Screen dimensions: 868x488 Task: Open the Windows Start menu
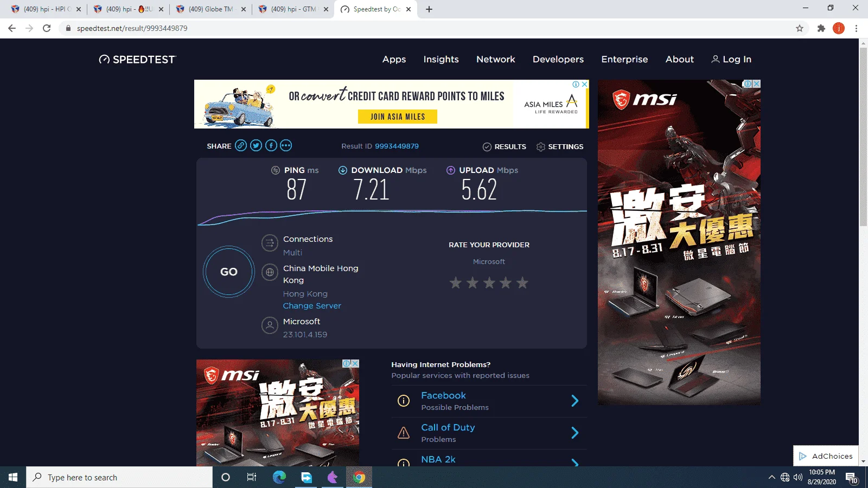click(x=13, y=477)
